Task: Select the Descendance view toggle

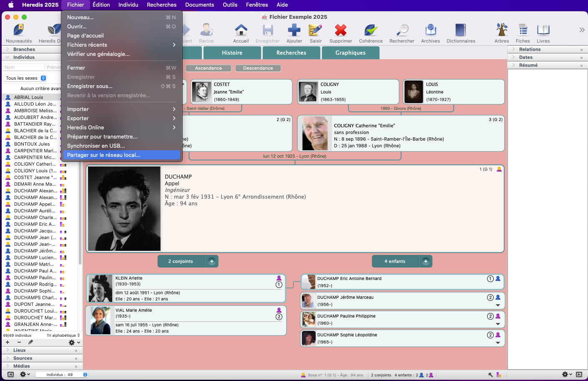Action: (x=258, y=68)
